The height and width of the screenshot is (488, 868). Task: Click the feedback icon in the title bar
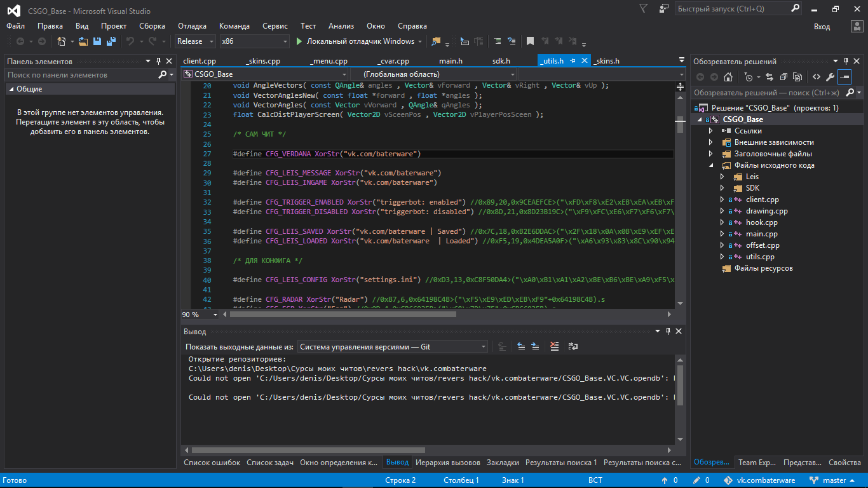pyautogui.click(x=664, y=9)
